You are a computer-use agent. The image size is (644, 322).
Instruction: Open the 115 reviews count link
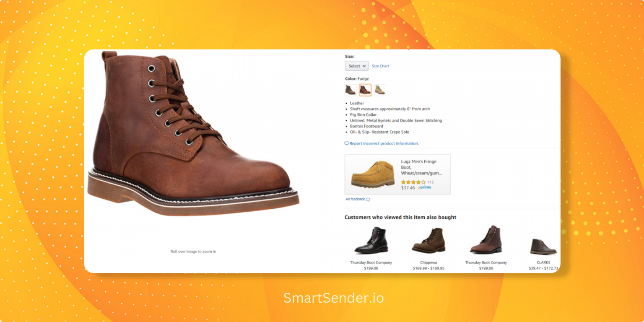click(430, 182)
